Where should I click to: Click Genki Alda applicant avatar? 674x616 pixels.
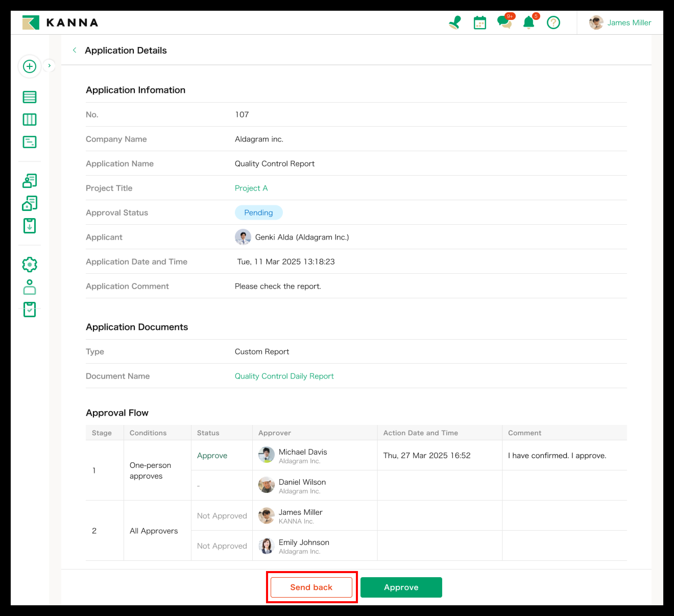243,237
